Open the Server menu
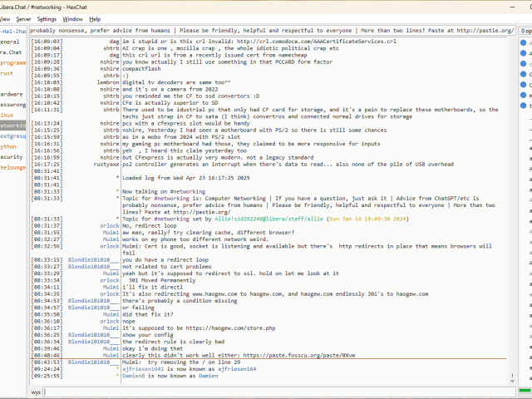Viewport: 532px width, 399px height. 23,18
